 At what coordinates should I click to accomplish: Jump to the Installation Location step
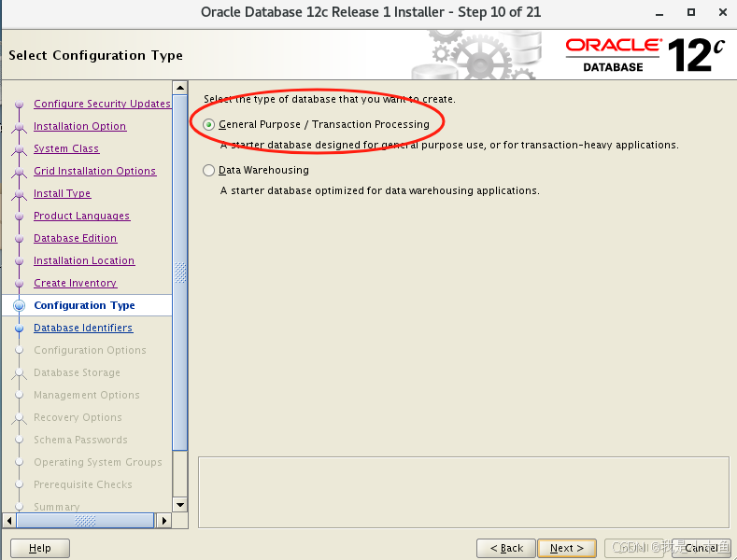[x=84, y=260]
